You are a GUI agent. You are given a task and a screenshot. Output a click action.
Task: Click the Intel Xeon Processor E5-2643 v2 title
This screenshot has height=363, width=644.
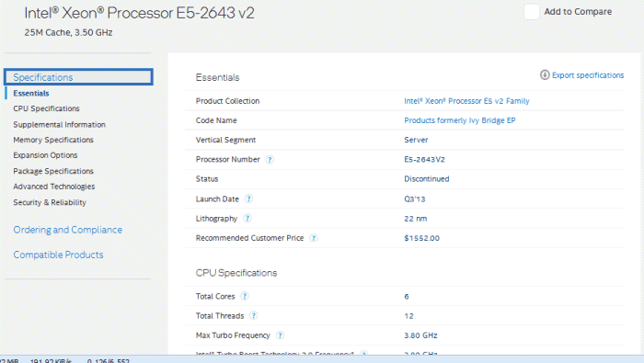[139, 13]
